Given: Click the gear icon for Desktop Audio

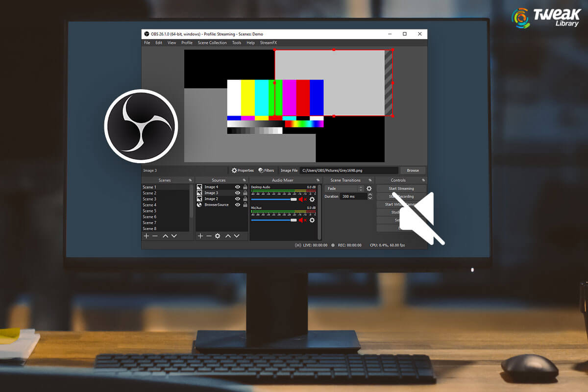Looking at the screenshot, I should [x=312, y=199].
